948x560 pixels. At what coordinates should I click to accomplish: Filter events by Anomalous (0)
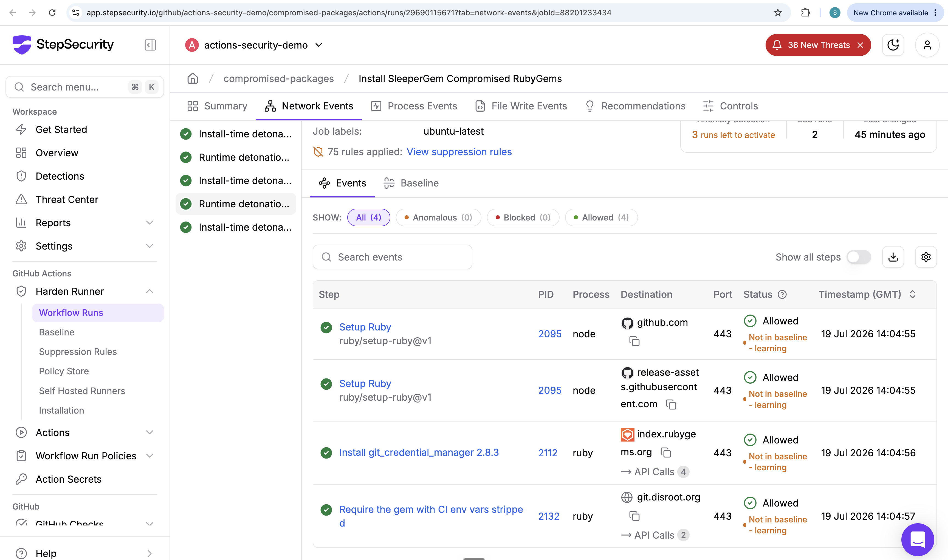[438, 217]
